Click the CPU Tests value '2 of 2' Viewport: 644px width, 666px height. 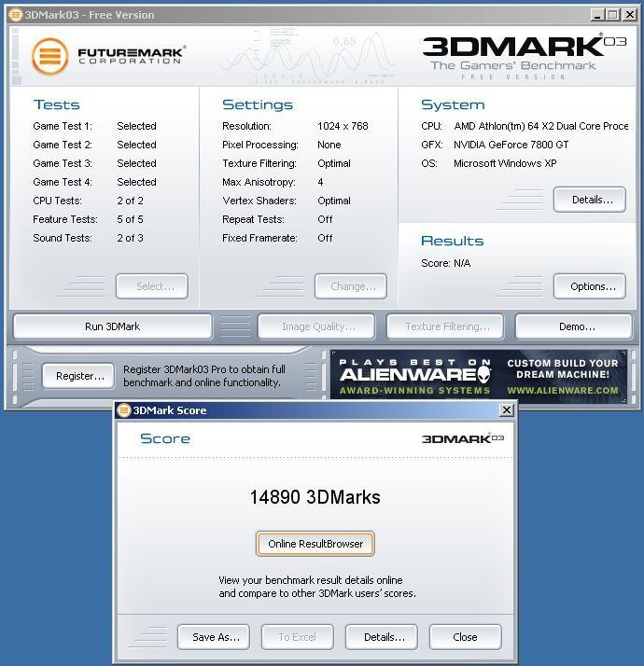tap(130, 201)
